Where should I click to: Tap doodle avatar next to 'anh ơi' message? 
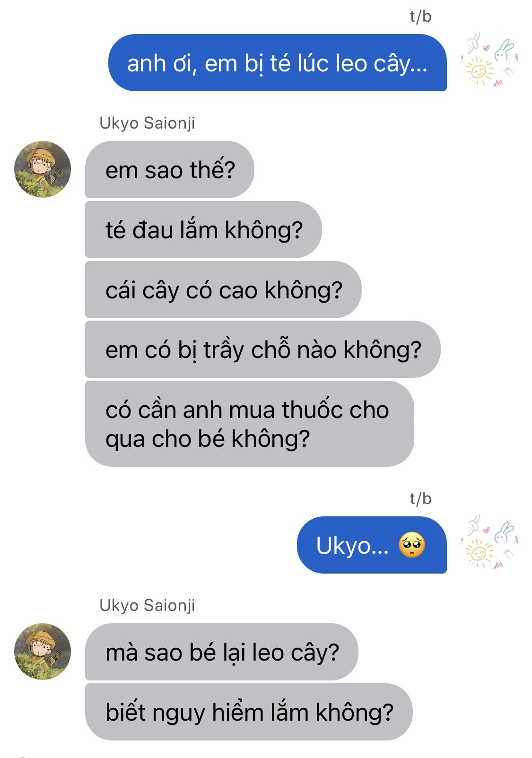click(x=489, y=60)
